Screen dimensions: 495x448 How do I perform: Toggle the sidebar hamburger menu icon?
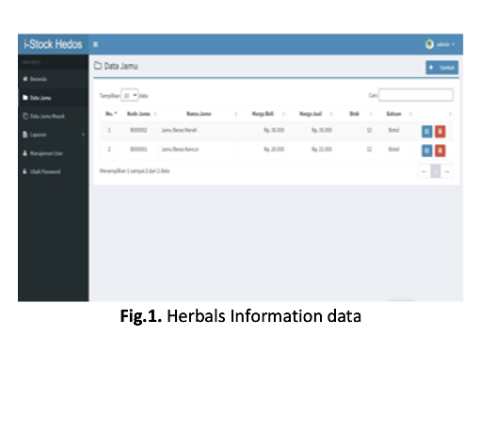pyautogui.click(x=96, y=44)
